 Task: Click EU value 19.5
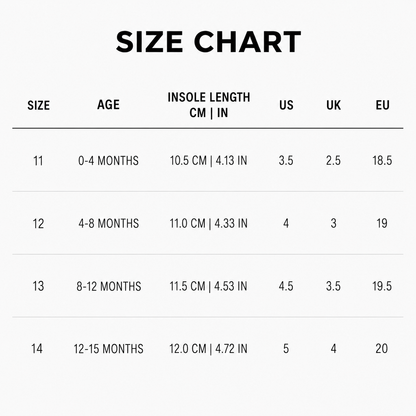tap(382, 286)
